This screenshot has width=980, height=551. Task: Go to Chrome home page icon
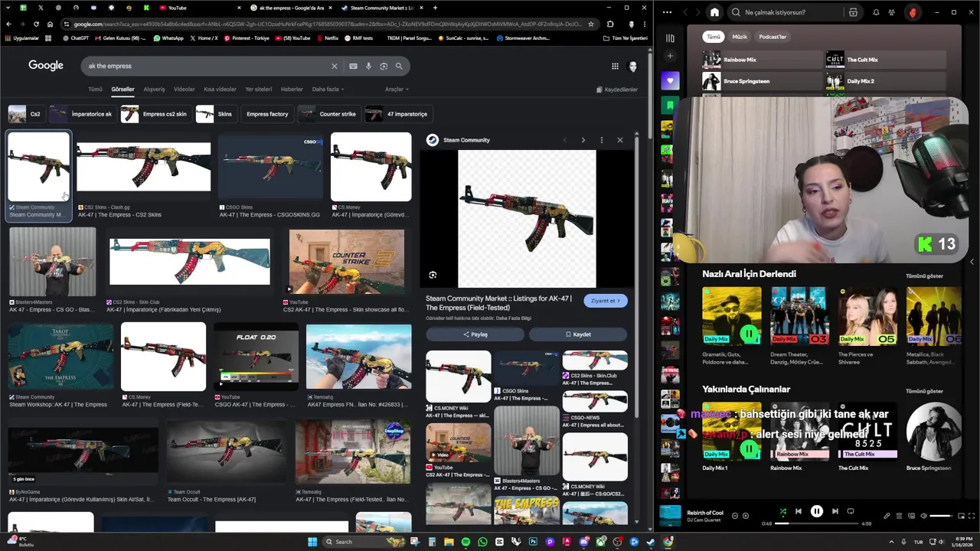pos(50,24)
